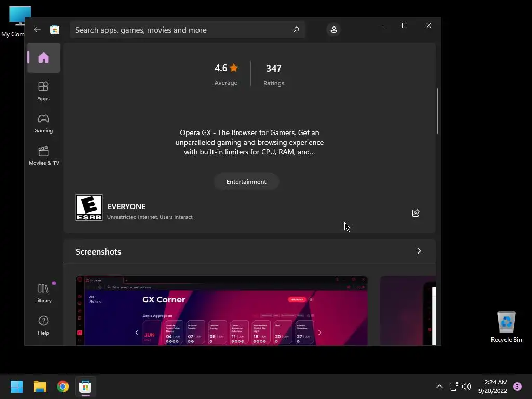The width and height of the screenshot is (532, 399).
Task: Close the Microsoft Store window
Action: point(429,25)
